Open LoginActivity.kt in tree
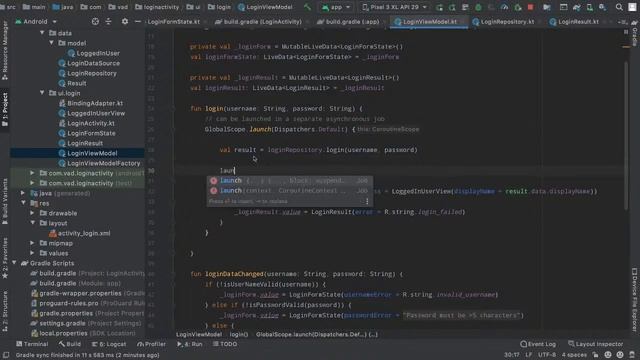 (87, 123)
